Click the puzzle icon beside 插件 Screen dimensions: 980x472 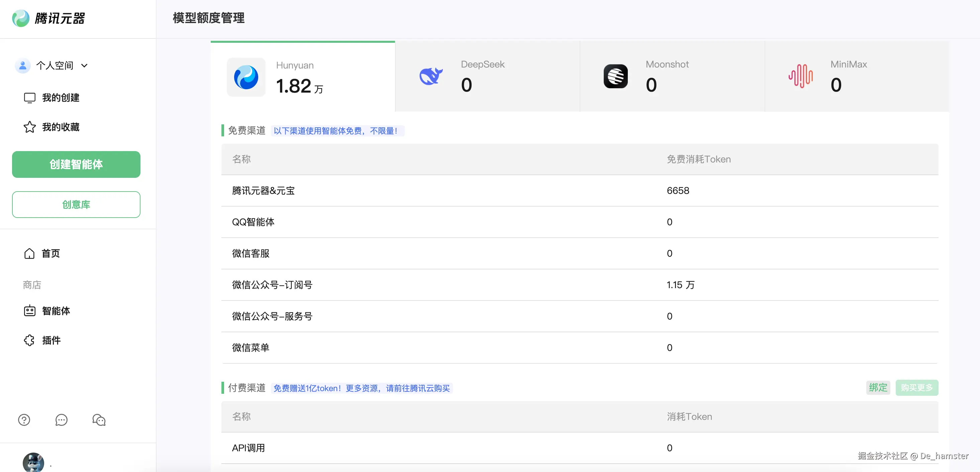tap(29, 340)
